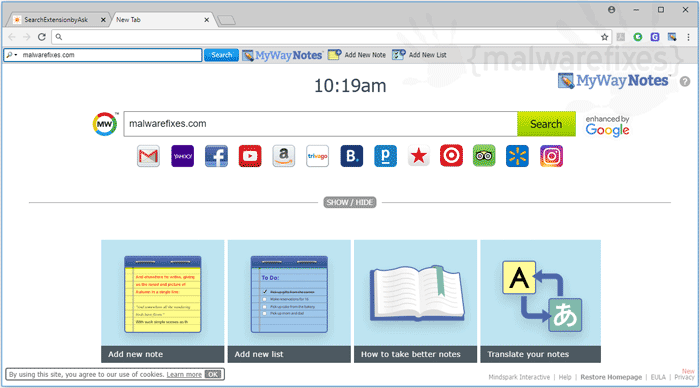Focus the main malwarefixes.com search field
This screenshot has width=700, height=388.
click(x=321, y=124)
